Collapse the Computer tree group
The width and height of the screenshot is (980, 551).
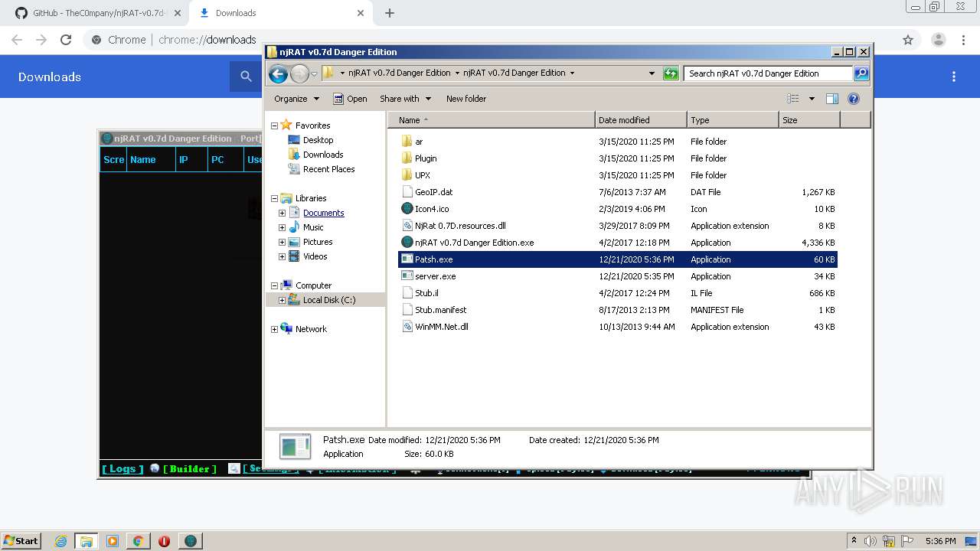274,285
